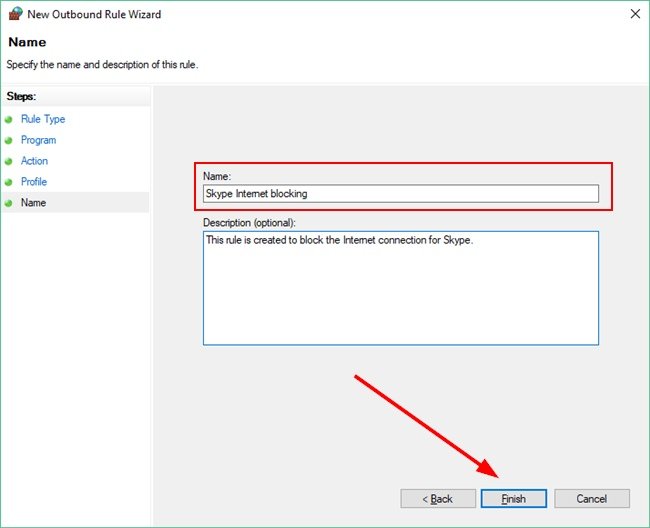
Task: Click green bullet beside Name step
Action: 9,203
